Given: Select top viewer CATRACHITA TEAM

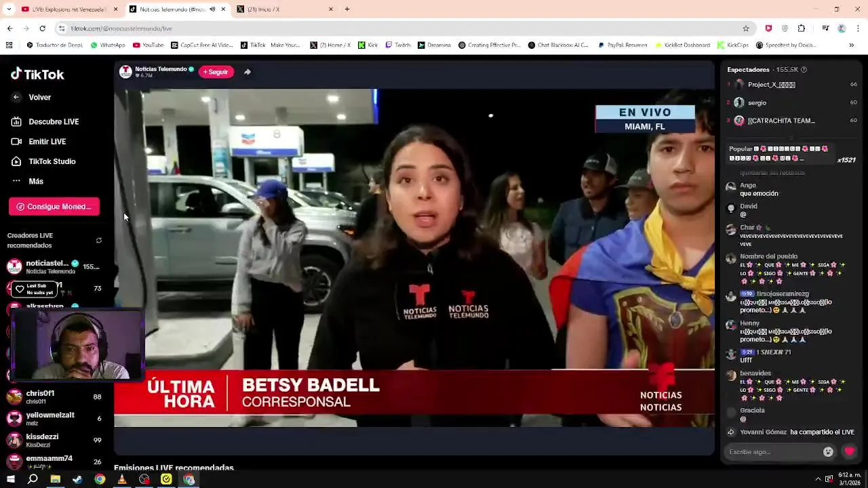Looking at the screenshot, I should [x=781, y=121].
